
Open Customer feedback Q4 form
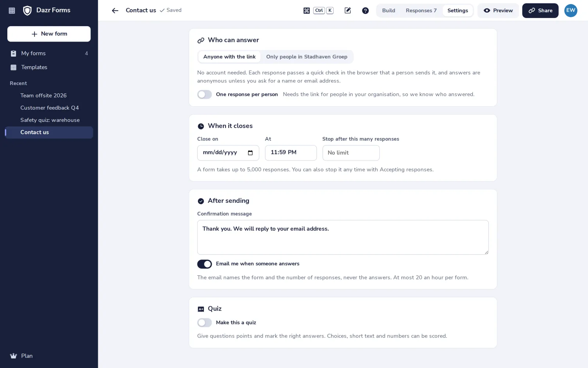click(49, 108)
